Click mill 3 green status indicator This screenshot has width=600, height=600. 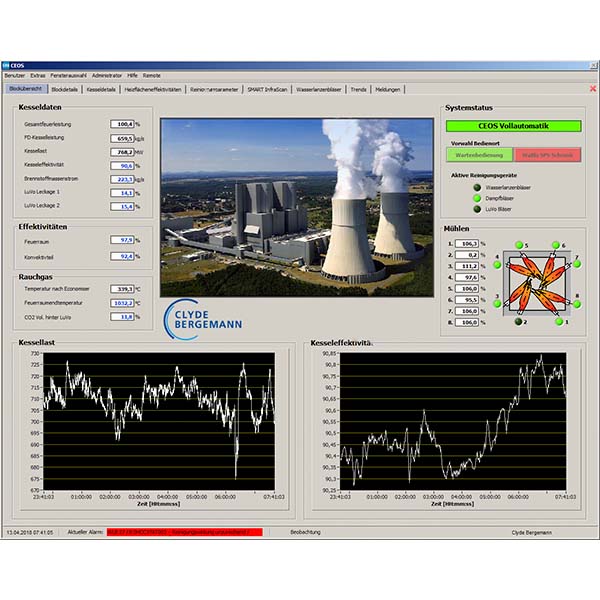497,304
